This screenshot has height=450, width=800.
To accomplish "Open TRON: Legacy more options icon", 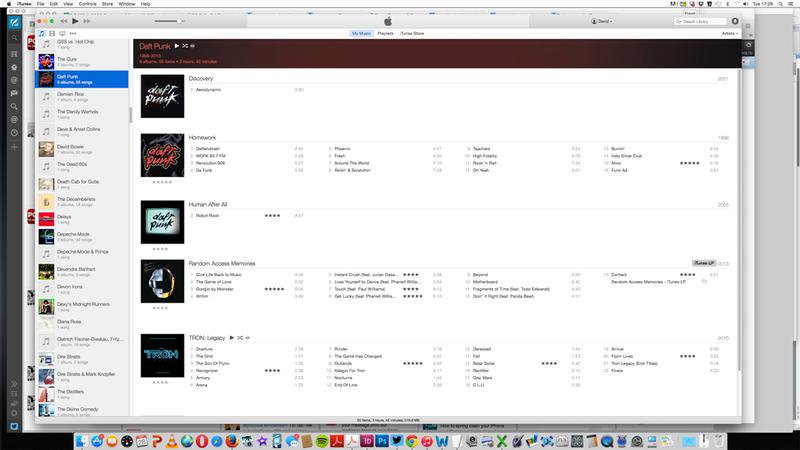I will click(247, 338).
